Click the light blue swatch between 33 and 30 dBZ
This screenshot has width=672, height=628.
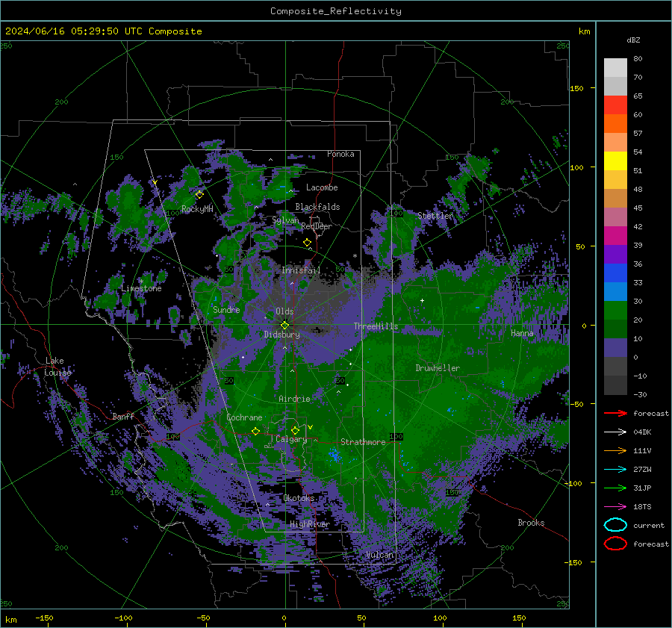click(615, 291)
